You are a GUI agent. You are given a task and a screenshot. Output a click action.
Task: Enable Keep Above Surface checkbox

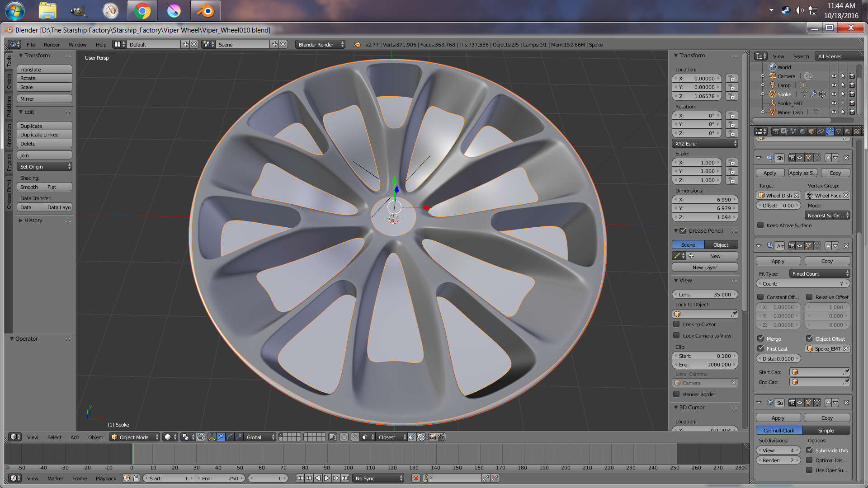[760, 225]
